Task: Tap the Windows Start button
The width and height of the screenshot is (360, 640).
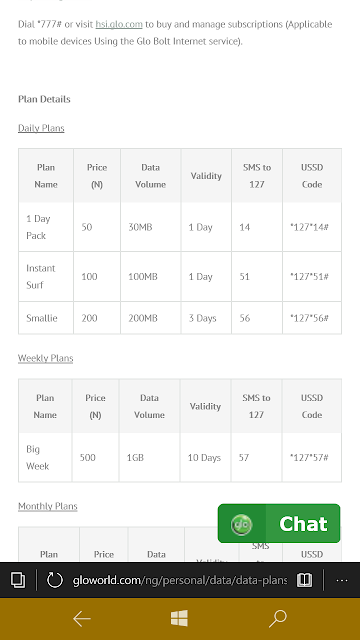Action: [x=179, y=618]
